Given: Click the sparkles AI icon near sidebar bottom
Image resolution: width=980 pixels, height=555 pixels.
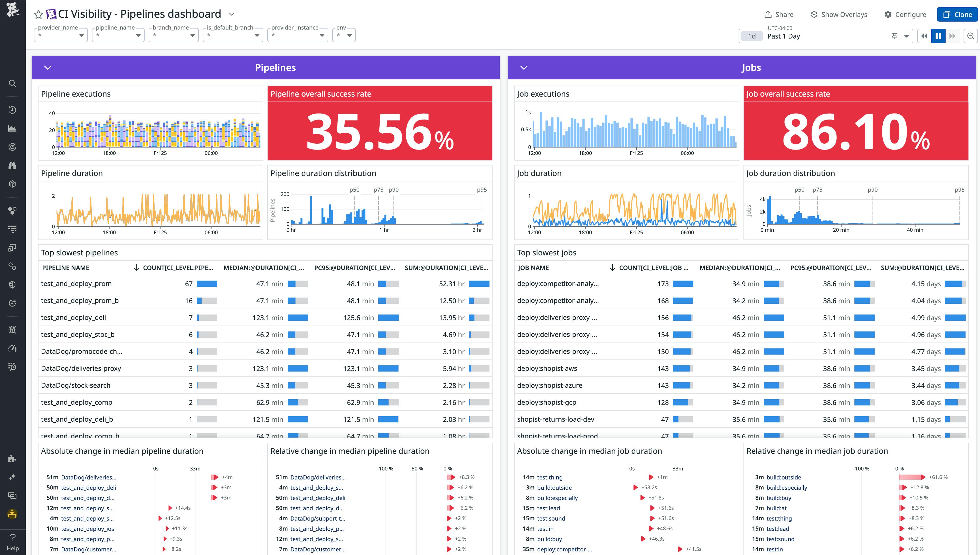Looking at the screenshot, I should [13, 477].
